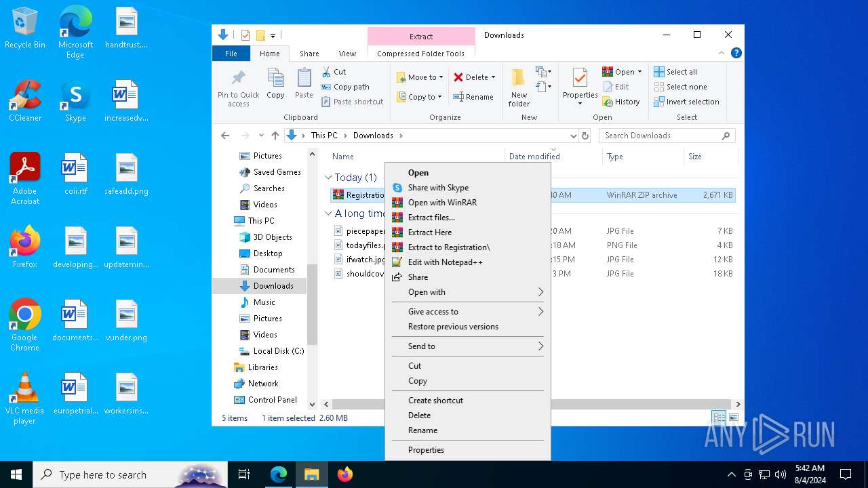The image size is (868, 488).
Task: Sort by the Type column header
Action: pyautogui.click(x=643, y=157)
